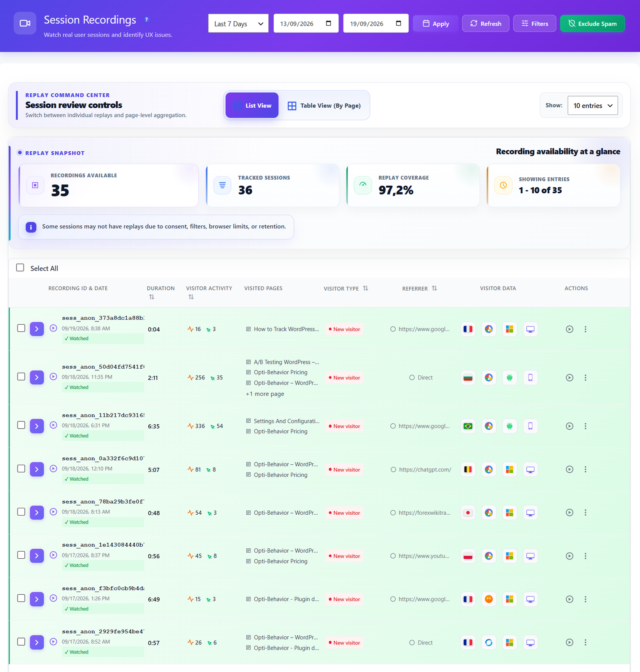Click the small play circle next to sess_anon_0a332f6c9d10

click(x=53, y=468)
